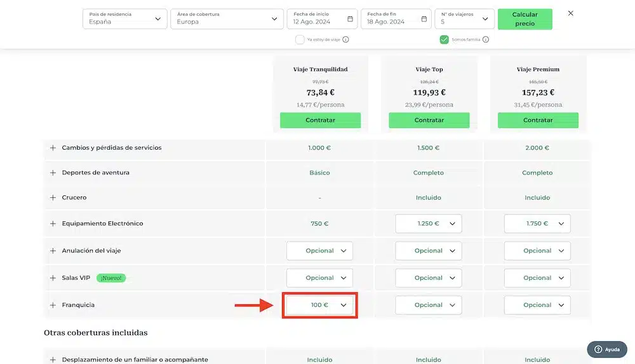
Task: Click info icon next to Ya estoy de viaje
Action: 345,40
